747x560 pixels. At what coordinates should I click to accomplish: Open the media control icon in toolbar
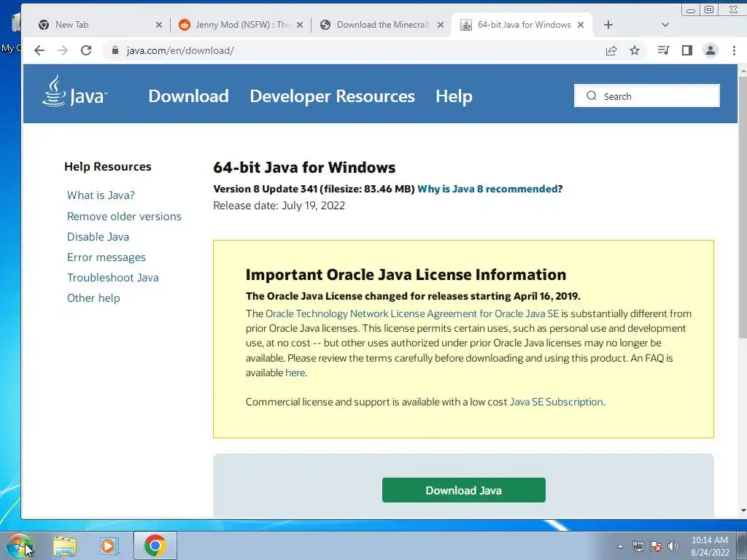coord(663,50)
